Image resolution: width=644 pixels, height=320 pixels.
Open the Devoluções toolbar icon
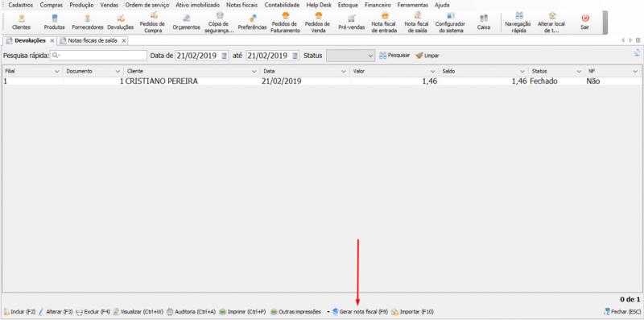pos(121,23)
